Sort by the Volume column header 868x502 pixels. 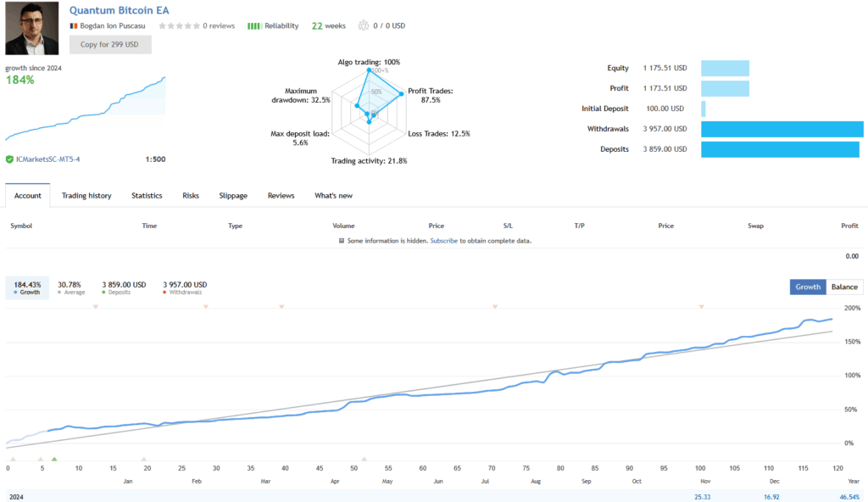[x=343, y=226]
